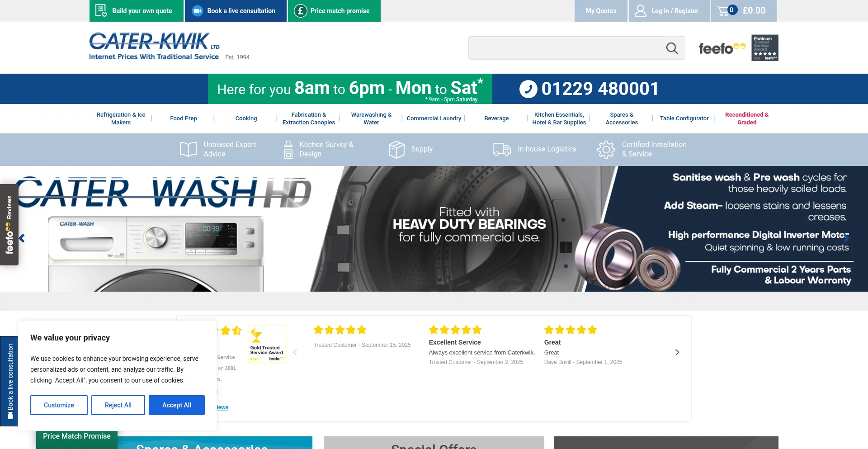Click the pound sign price match icon
The height and width of the screenshot is (449, 868).
click(x=301, y=10)
